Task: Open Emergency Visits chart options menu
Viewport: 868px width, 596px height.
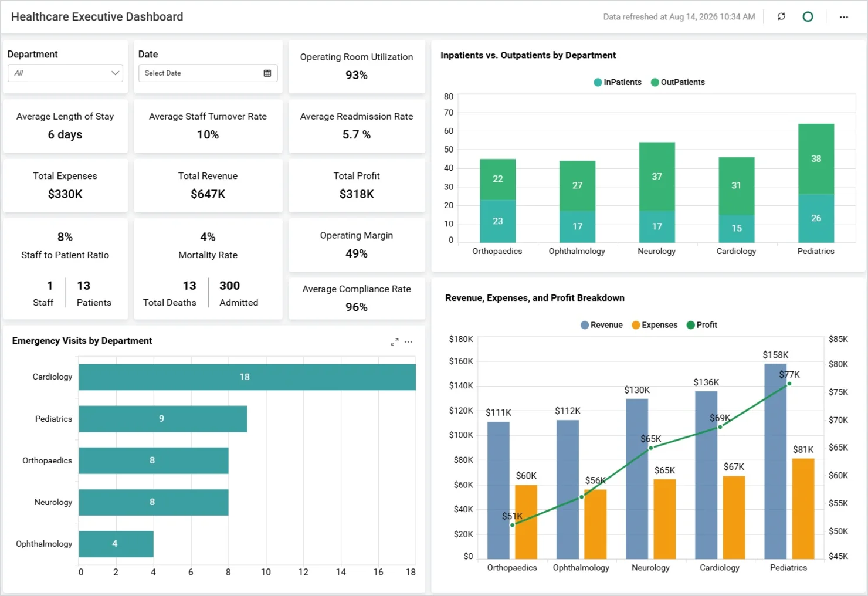Action: 409,341
